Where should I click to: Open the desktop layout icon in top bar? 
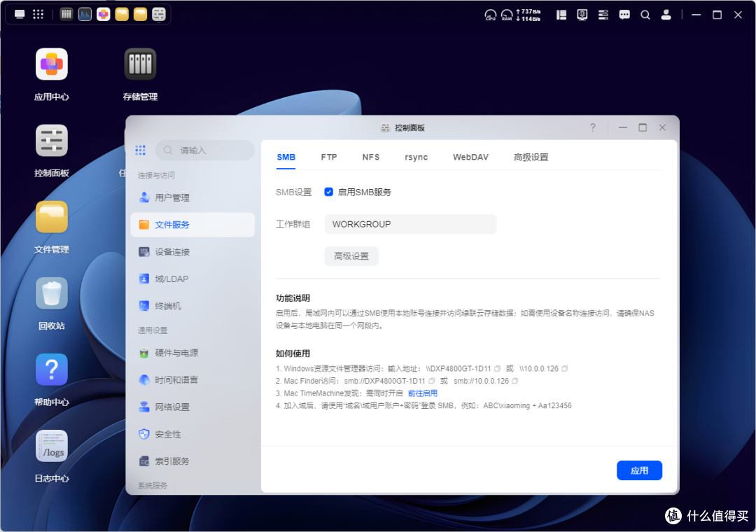(561, 15)
